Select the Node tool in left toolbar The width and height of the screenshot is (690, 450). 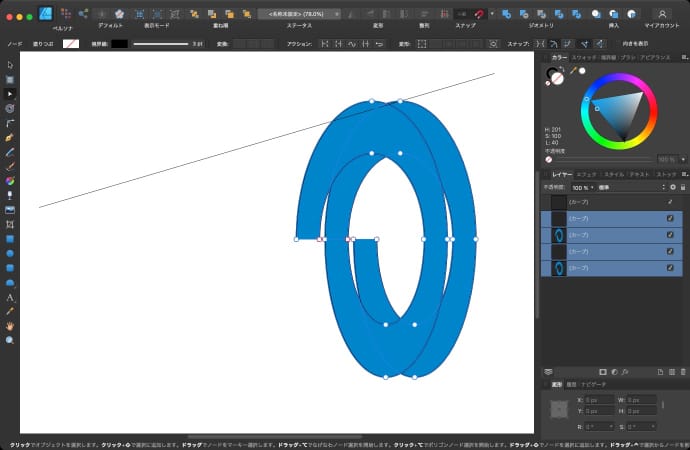click(x=10, y=93)
